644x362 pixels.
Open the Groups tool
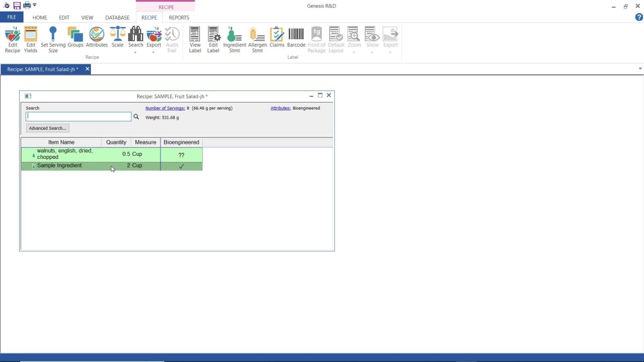pyautogui.click(x=75, y=38)
